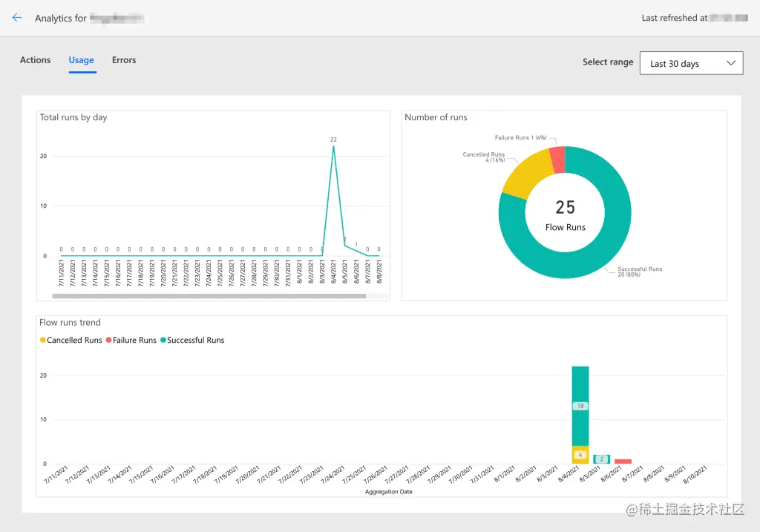Click the Total runs by day title
760x532 pixels.
coord(73,117)
